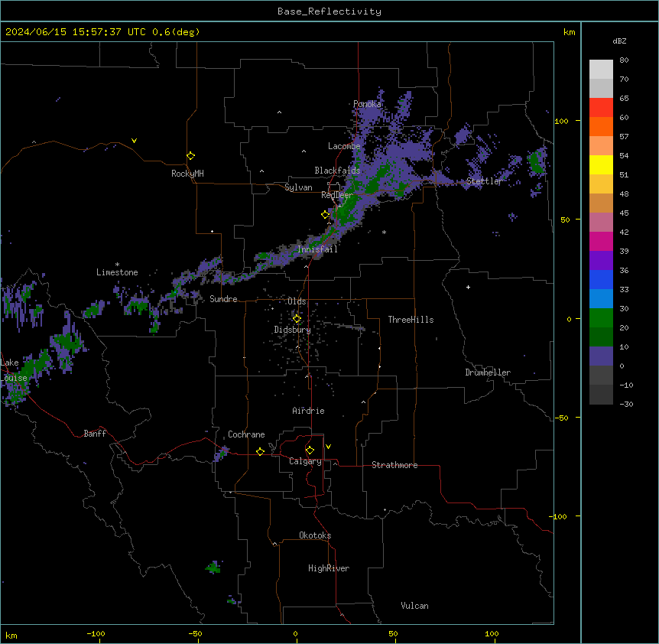Viewport: 659px width, 644px height.
Task: Select the bright orange 57–60 dBZ swatch
Action: click(601, 126)
